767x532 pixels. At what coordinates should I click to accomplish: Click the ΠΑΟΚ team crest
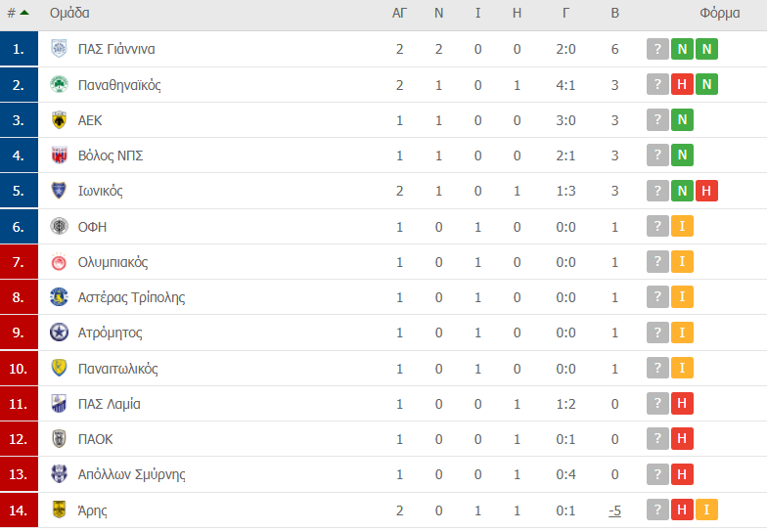[x=59, y=438]
